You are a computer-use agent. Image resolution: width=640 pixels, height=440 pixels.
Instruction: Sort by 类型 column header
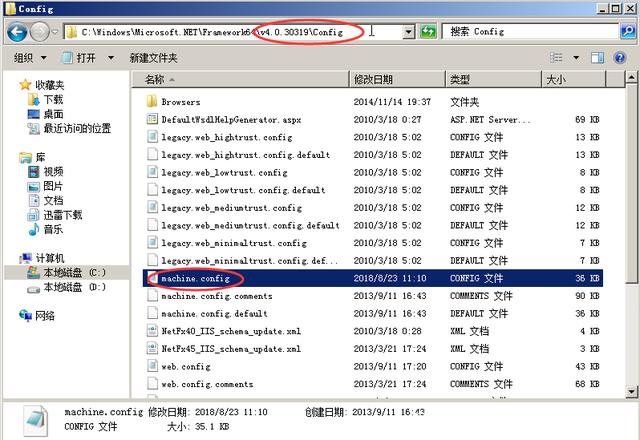click(x=493, y=79)
